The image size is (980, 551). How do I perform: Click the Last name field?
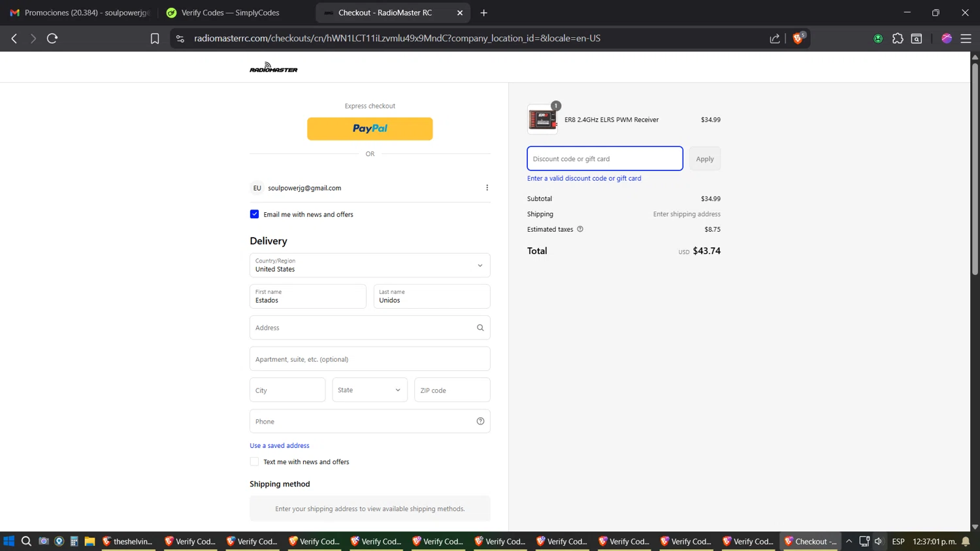tap(432, 296)
